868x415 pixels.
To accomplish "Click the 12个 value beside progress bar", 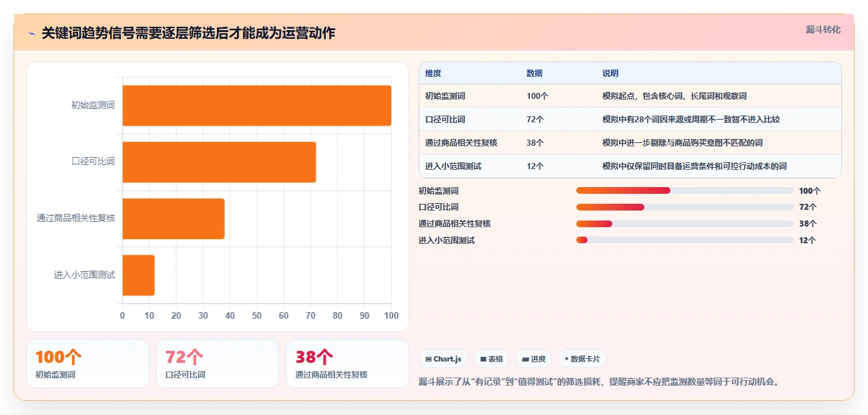I will [x=808, y=241].
